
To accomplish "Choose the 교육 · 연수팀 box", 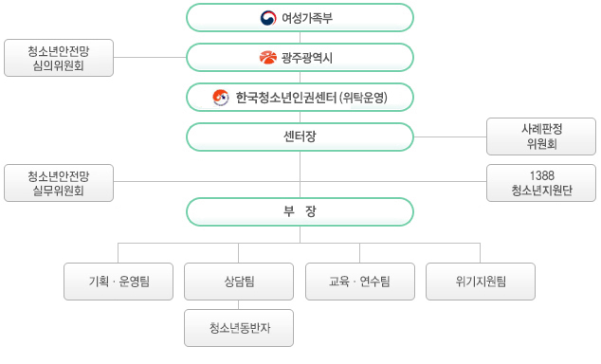I will coord(360,282).
